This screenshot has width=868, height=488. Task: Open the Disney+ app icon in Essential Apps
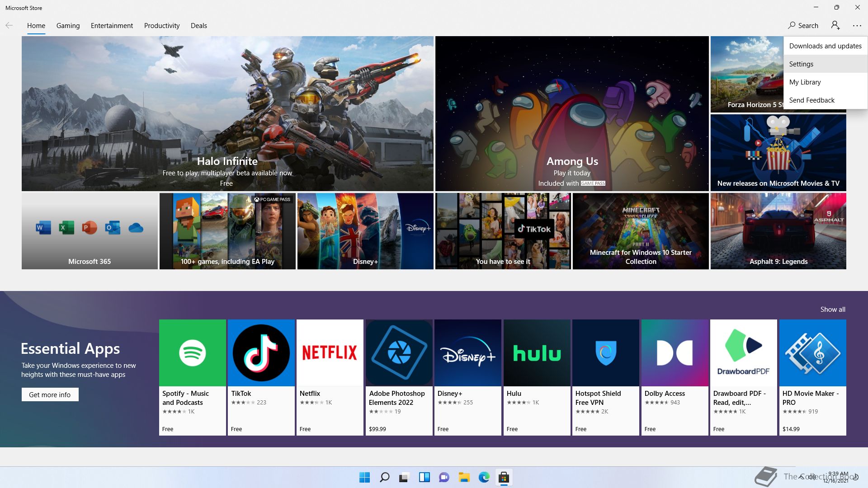(x=468, y=353)
